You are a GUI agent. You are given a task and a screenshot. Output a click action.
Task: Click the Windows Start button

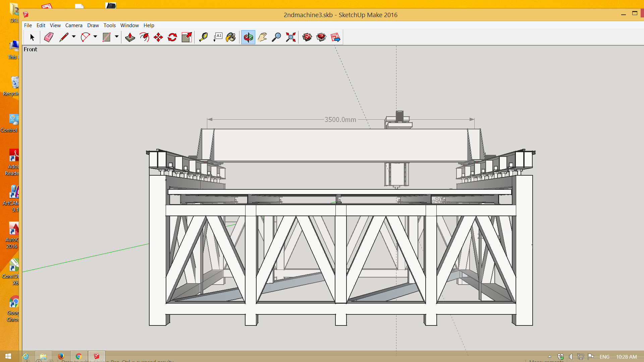(8, 356)
